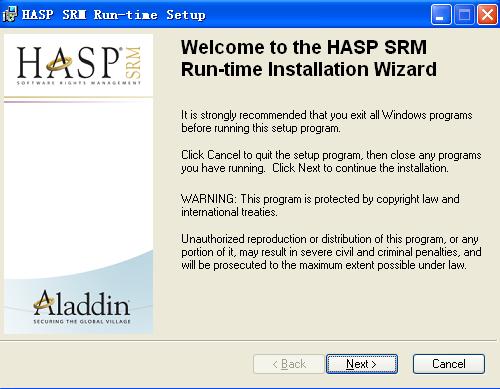Click the disabled Back button
The height and width of the screenshot is (389, 500).
point(289,364)
